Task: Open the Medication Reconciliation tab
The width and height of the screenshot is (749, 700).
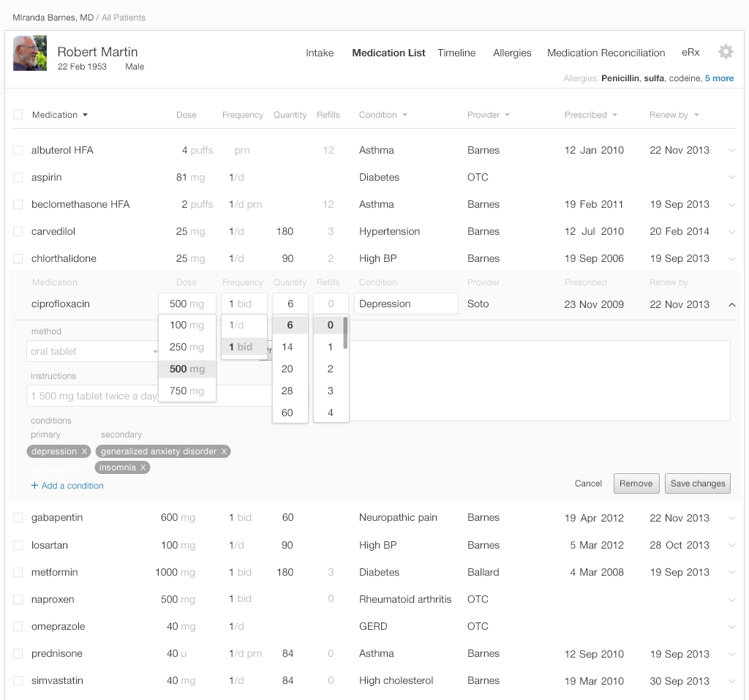Action: [606, 53]
